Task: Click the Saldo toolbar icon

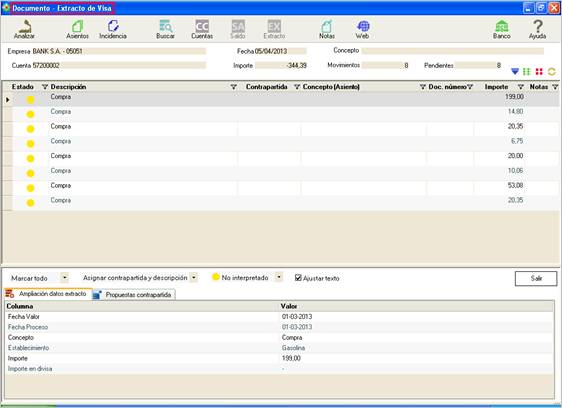Action: 238,29
